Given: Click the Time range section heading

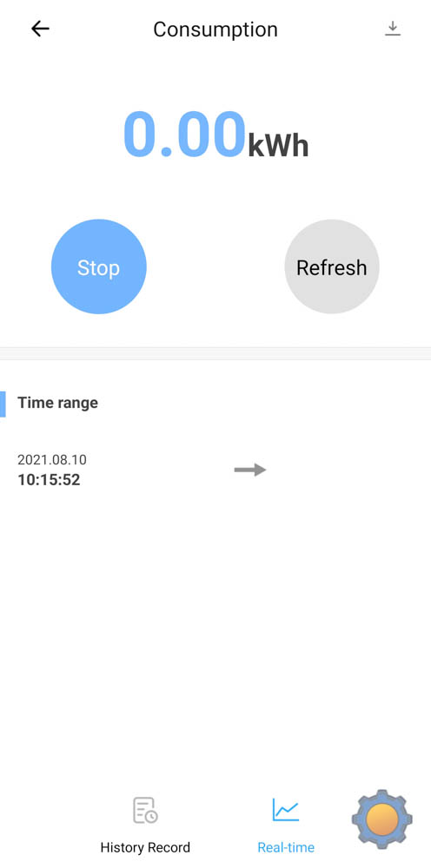Looking at the screenshot, I should tap(57, 403).
